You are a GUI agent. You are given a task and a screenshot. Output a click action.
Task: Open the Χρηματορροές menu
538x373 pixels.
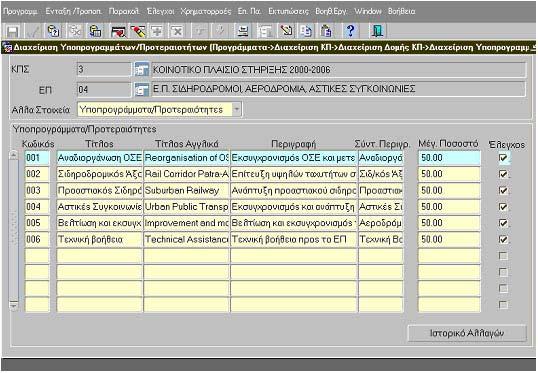206,11
